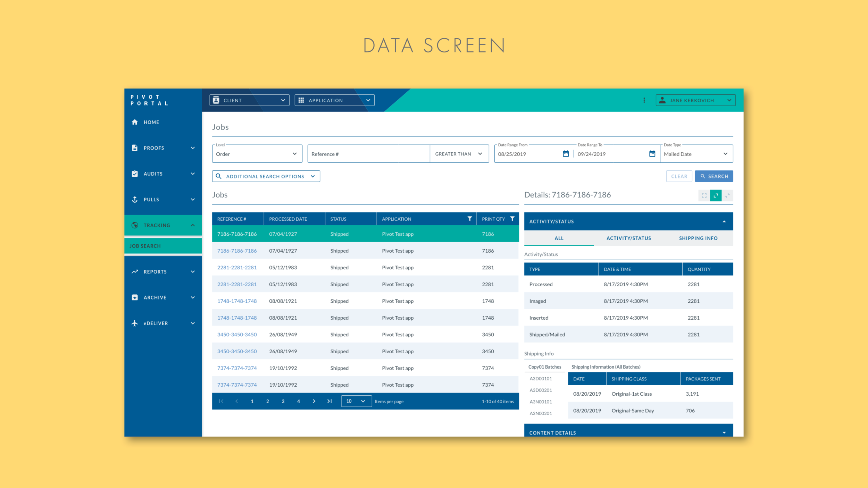Click the collapse details panel icon

tap(727, 195)
